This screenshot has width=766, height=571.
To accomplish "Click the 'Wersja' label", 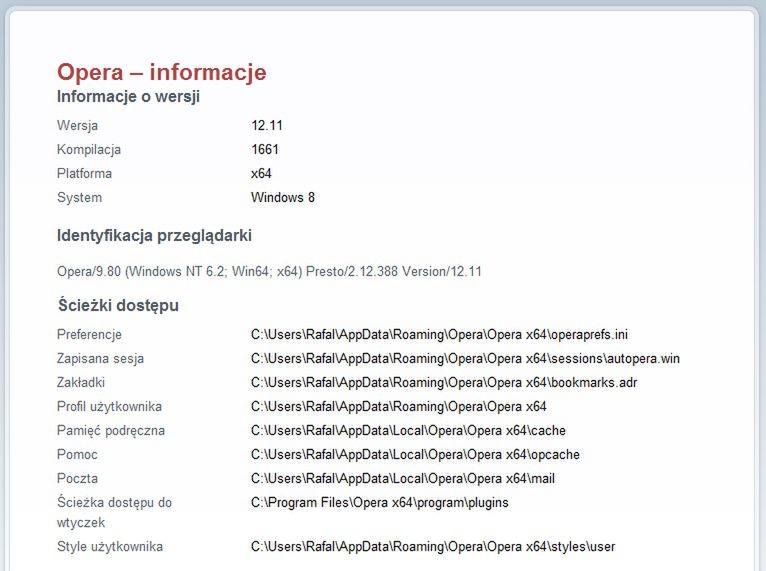I will 77,126.
